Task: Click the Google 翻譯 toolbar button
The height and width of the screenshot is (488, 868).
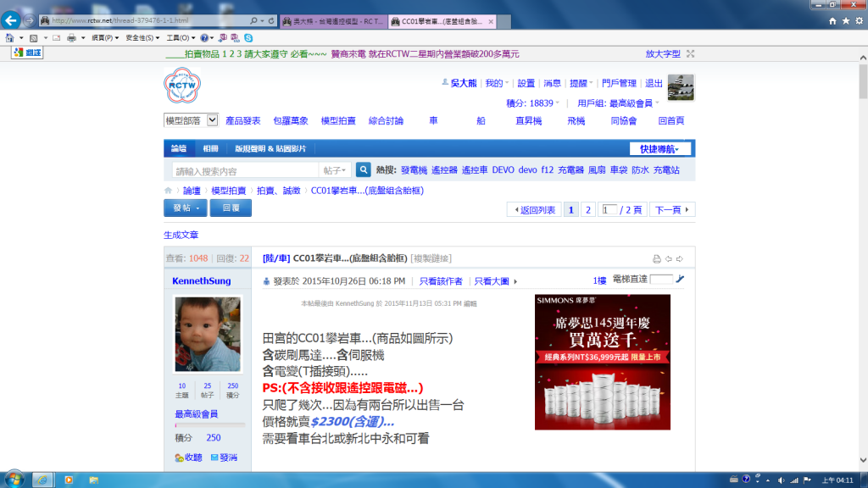Action: click(27, 53)
